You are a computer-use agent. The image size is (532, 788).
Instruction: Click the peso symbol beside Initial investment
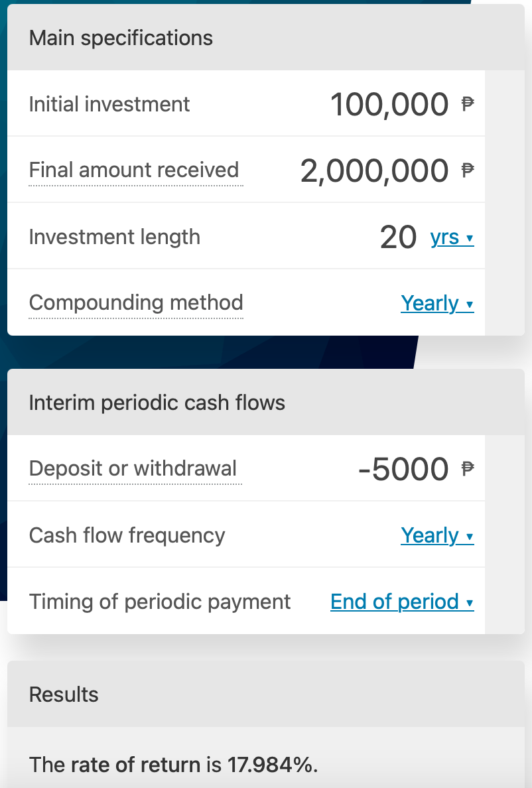coord(468,104)
